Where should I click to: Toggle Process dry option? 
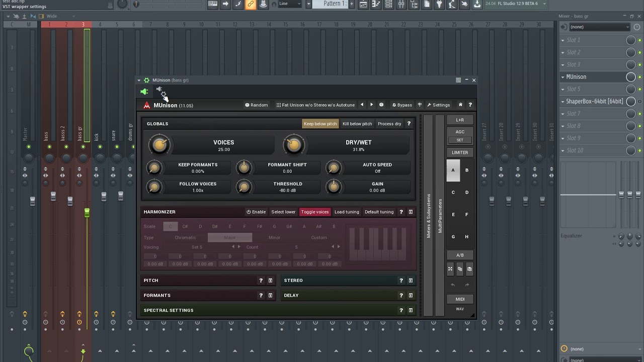[x=389, y=124]
